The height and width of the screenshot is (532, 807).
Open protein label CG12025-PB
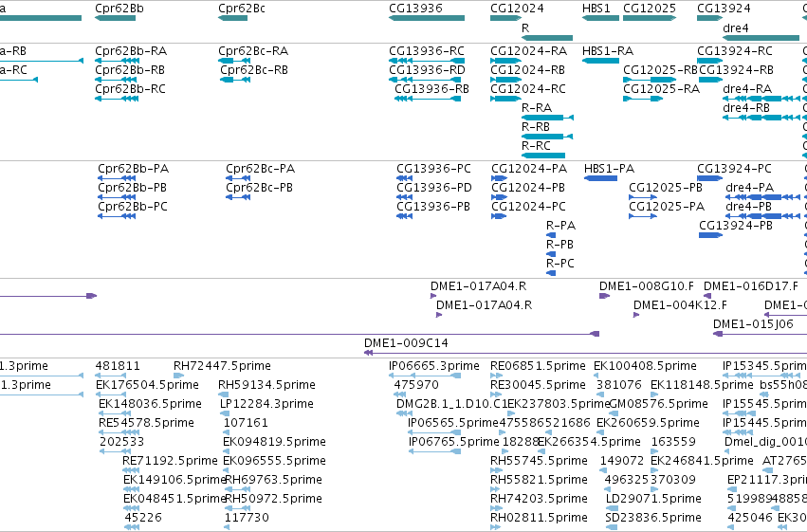(666, 188)
